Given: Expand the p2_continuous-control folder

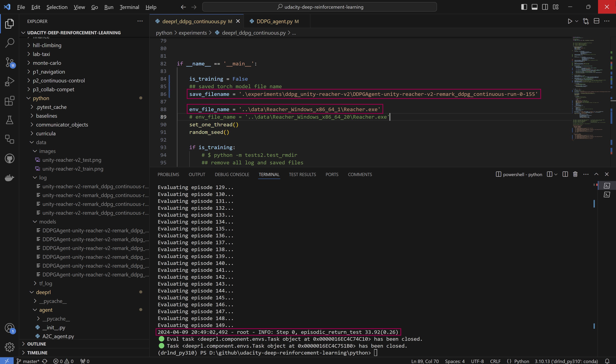Looking at the screenshot, I should point(59,80).
